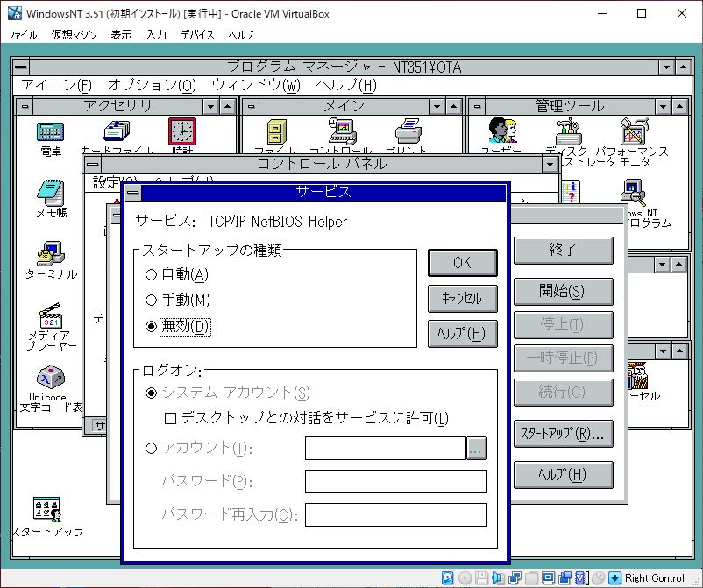Viewport: 703px width, 588px height.
Task: Select the 無効(D) startup type
Action: (152, 326)
